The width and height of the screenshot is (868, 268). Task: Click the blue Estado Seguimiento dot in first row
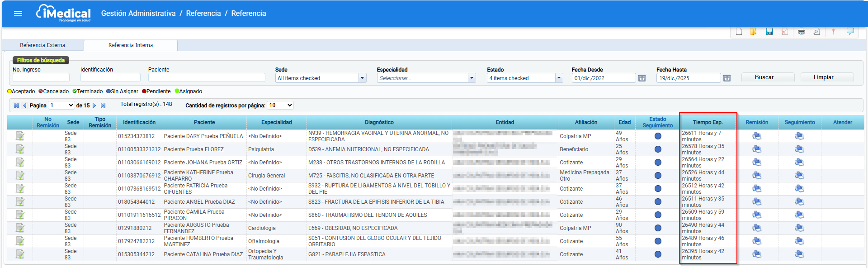point(658,136)
